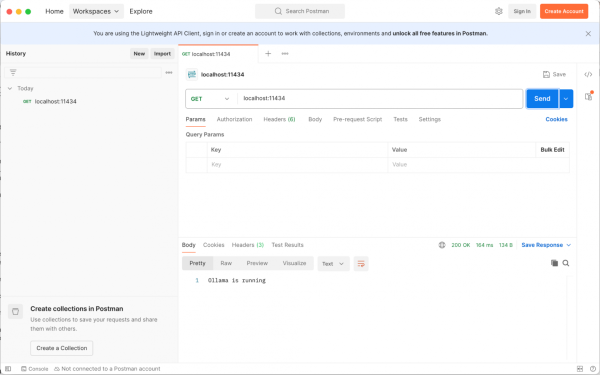Open the Test Results tab
The image size is (600, 375).
pyautogui.click(x=287, y=245)
